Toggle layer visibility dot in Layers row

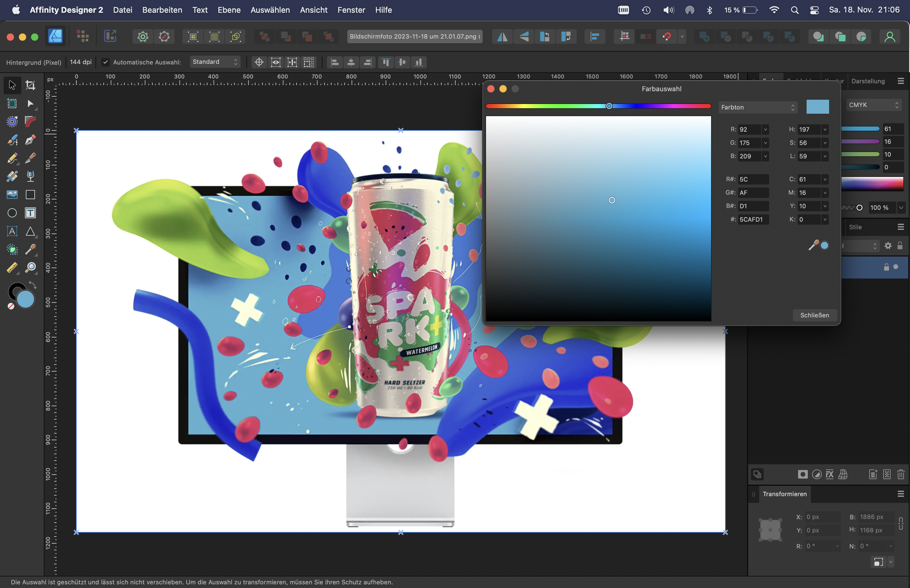[896, 267]
